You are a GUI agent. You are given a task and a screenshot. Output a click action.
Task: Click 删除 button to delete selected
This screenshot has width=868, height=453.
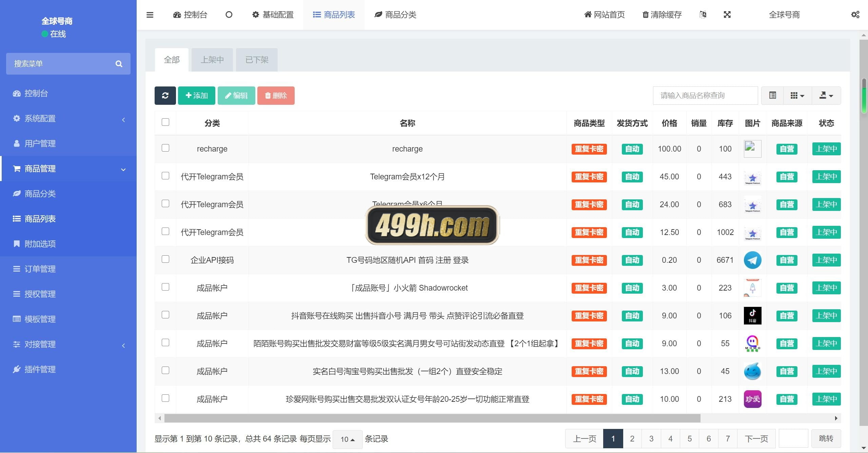point(277,95)
